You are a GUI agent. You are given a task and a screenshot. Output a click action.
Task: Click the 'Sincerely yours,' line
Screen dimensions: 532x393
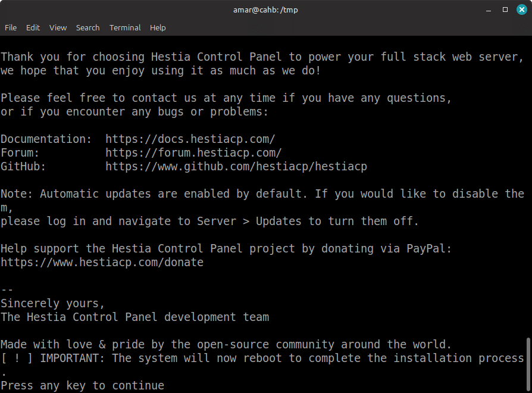[52, 304]
